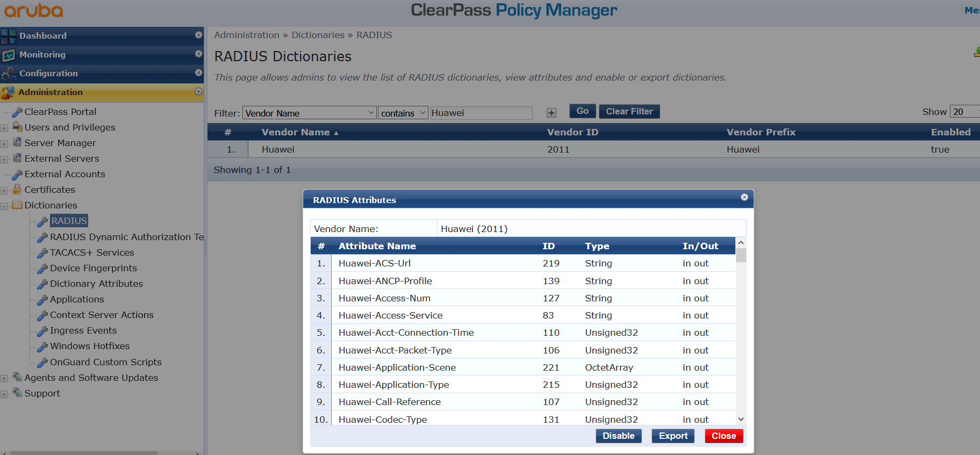The image size is (980, 455).
Task: Click the Attribute Name column header
Action: [x=377, y=246]
